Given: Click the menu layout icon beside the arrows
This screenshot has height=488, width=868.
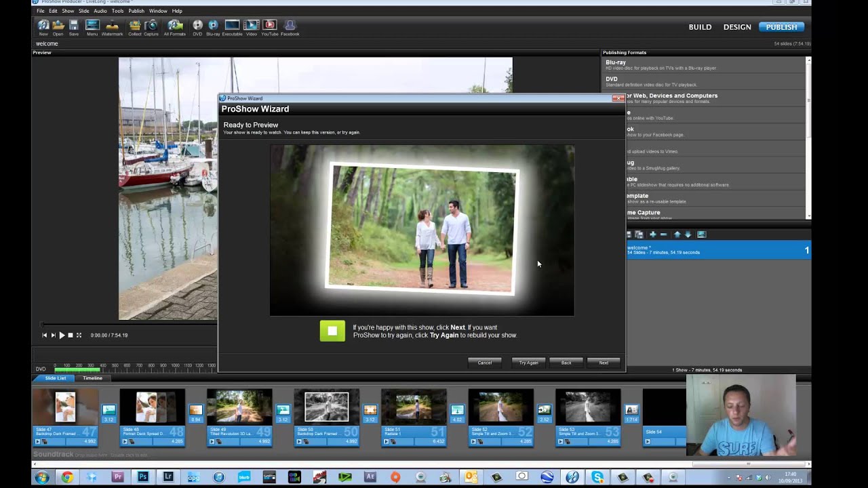Looking at the screenshot, I should tap(702, 235).
